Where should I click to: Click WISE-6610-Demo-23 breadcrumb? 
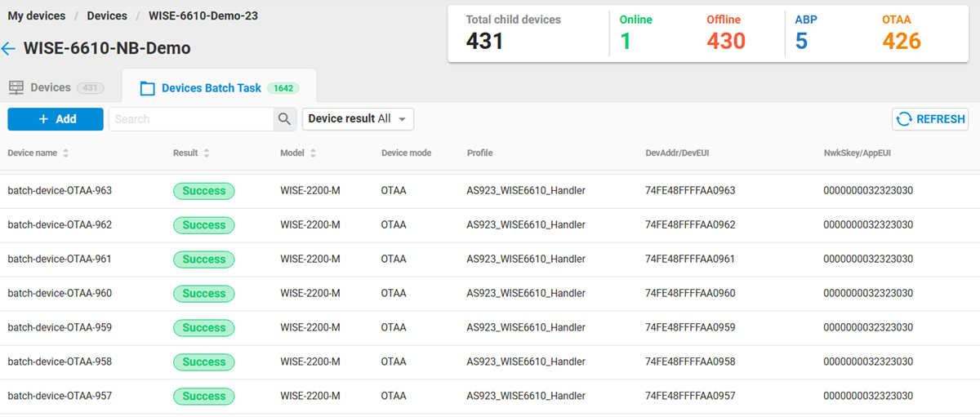(203, 16)
